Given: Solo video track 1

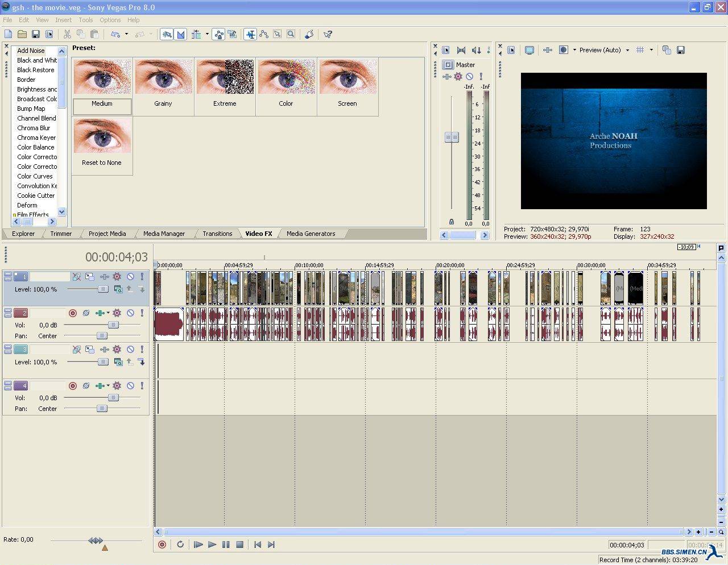Looking at the screenshot, I should 142,276.
